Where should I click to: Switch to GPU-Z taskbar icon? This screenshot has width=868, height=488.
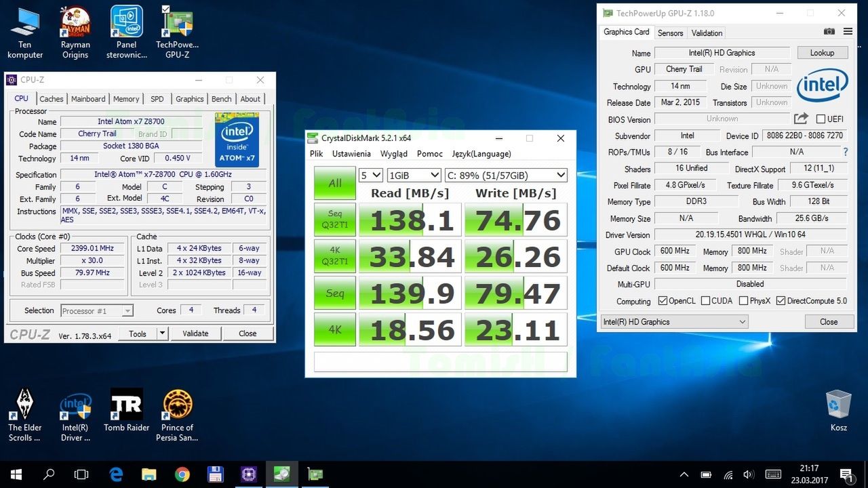point(315,474)
